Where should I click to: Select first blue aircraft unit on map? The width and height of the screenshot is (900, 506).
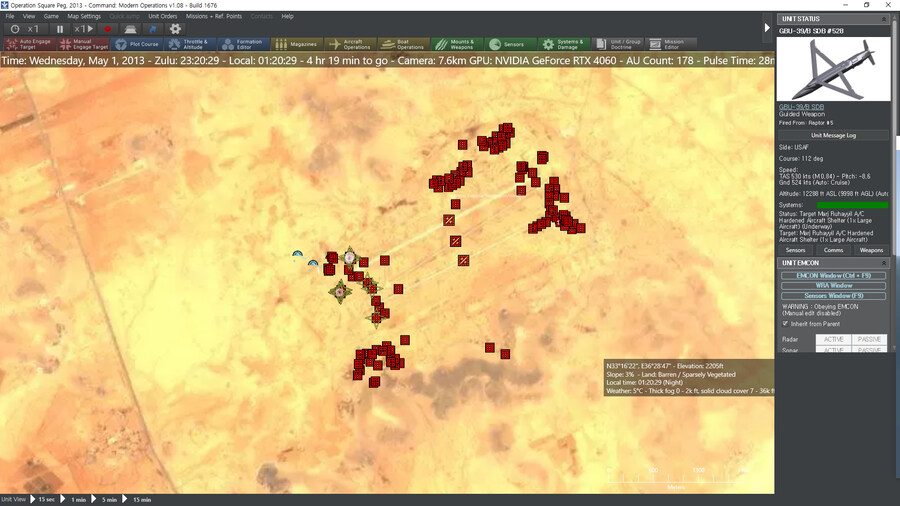coord(297,254)
